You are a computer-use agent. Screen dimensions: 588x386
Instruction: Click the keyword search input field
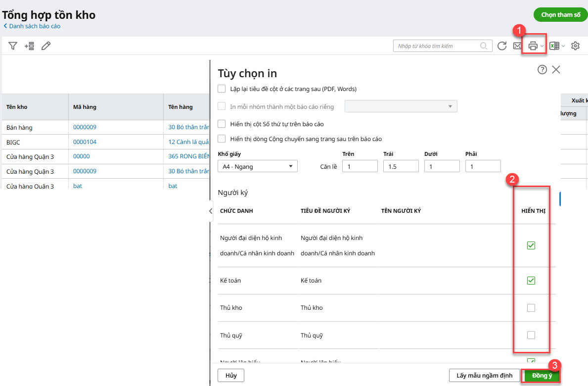coord(438,46)
